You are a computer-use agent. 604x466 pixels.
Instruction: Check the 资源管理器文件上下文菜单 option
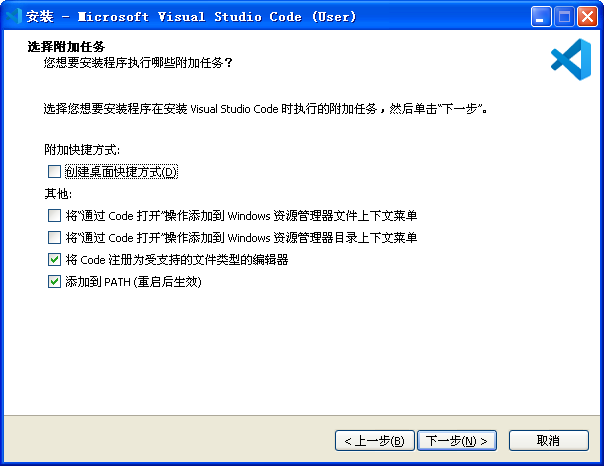click(54, 215)
